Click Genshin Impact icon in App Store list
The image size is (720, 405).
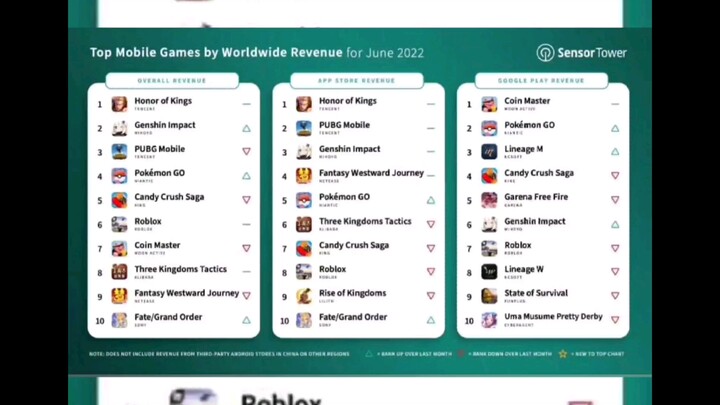(304, 152)
